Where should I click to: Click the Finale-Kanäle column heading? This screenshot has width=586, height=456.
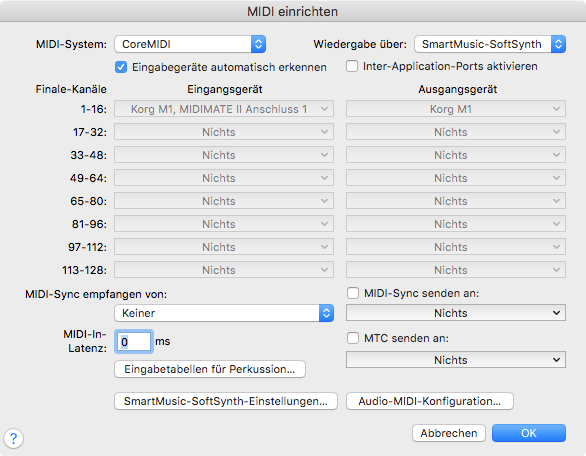pyautogui.click(x=71, y=89)
